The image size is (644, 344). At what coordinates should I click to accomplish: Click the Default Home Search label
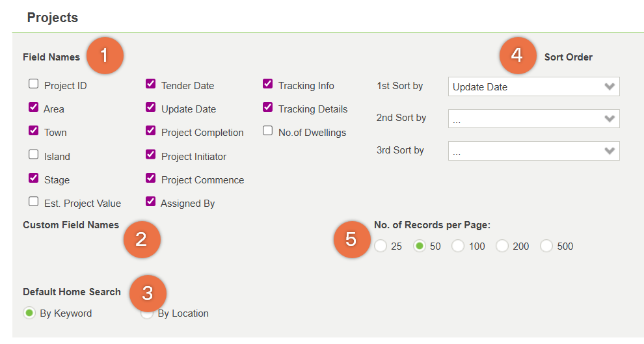click(x=72, y=292)
